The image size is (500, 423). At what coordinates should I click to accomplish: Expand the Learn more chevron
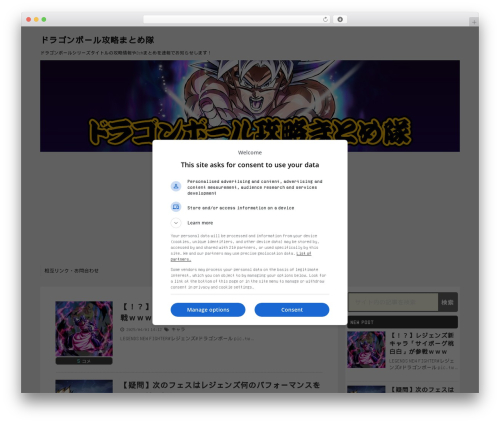click(176, 223)
